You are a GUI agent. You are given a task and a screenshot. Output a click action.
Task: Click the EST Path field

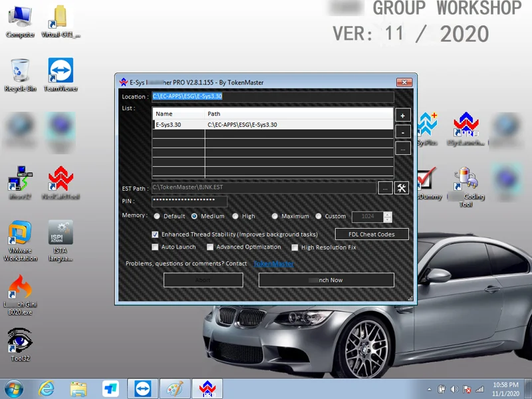coord(264,188)
